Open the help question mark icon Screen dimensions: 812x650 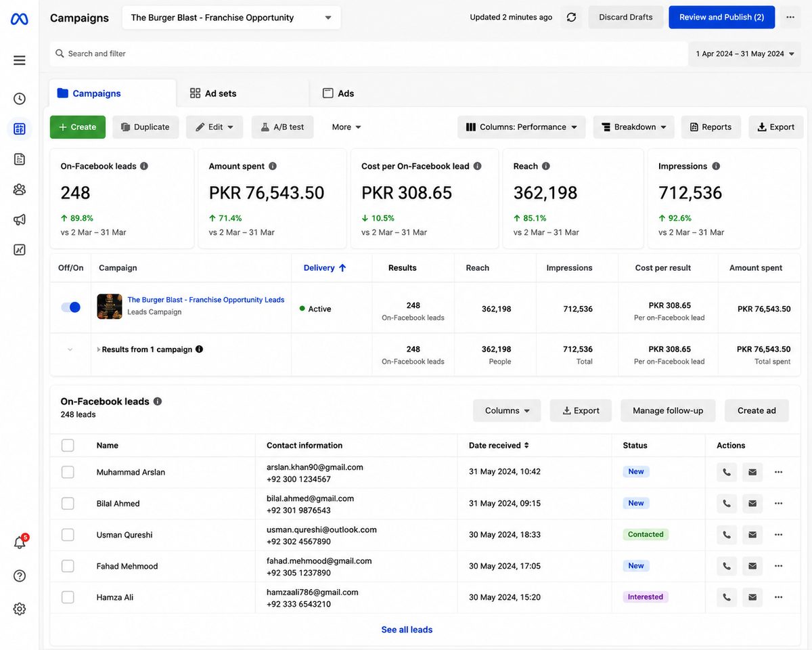(20, 576)
